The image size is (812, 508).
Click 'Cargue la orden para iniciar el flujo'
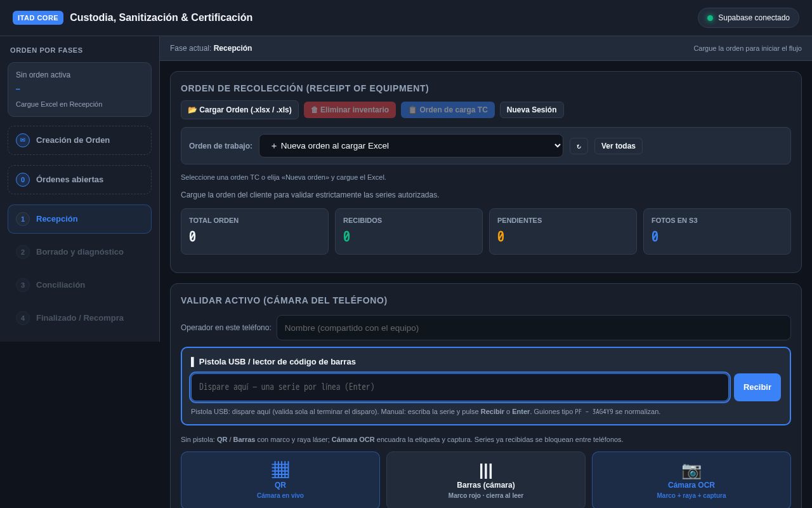click(x=747, y=48)
